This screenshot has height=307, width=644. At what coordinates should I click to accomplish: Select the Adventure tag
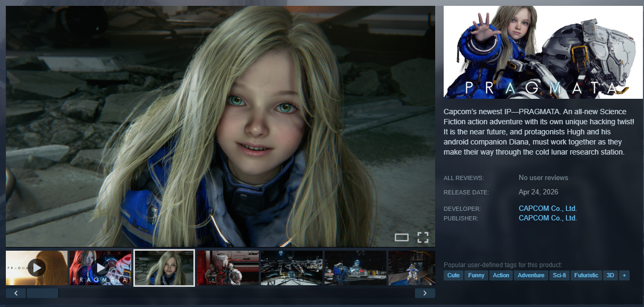click(531, 275)
